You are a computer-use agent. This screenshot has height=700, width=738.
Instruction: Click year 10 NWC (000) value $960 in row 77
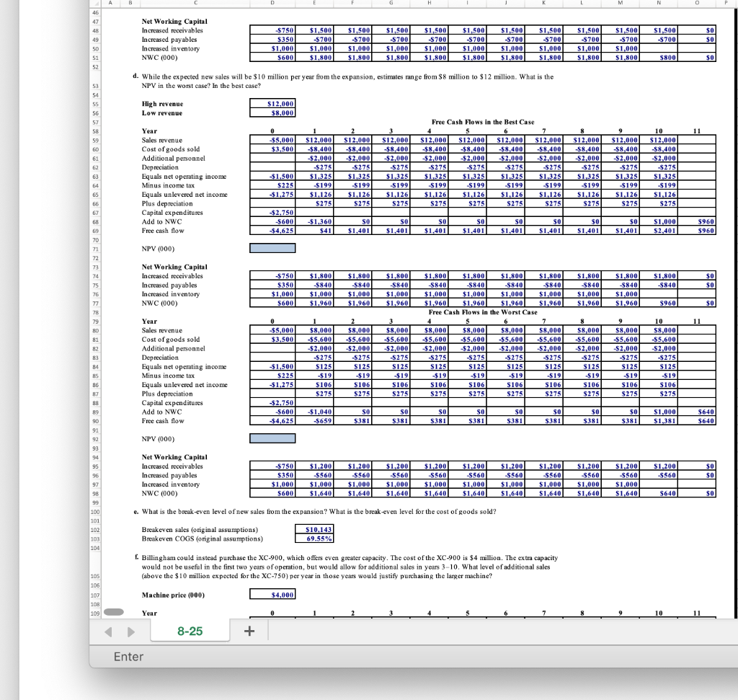(x=659, y=304)
